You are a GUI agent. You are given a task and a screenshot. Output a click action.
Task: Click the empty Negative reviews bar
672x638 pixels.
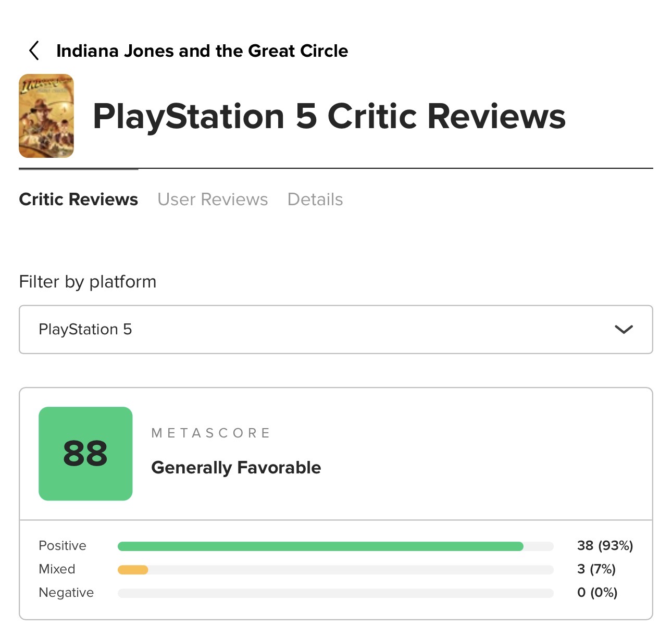[x=335, y=593]
